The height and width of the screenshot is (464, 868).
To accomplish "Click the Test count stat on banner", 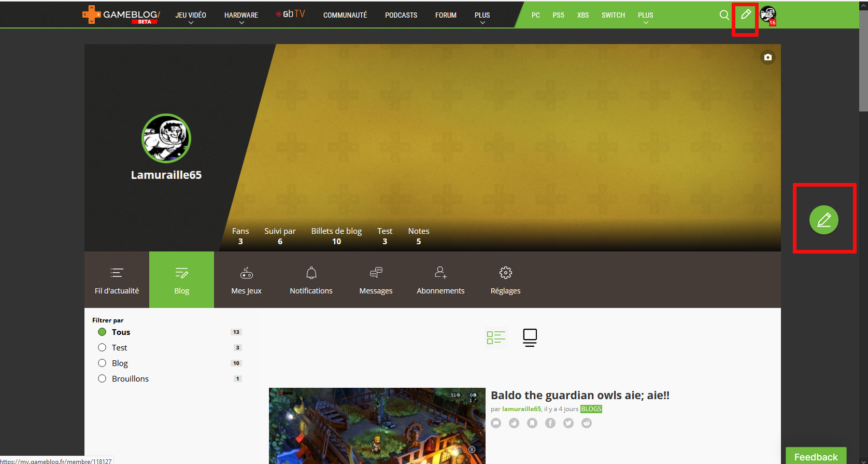I will [x=385, y=236].
